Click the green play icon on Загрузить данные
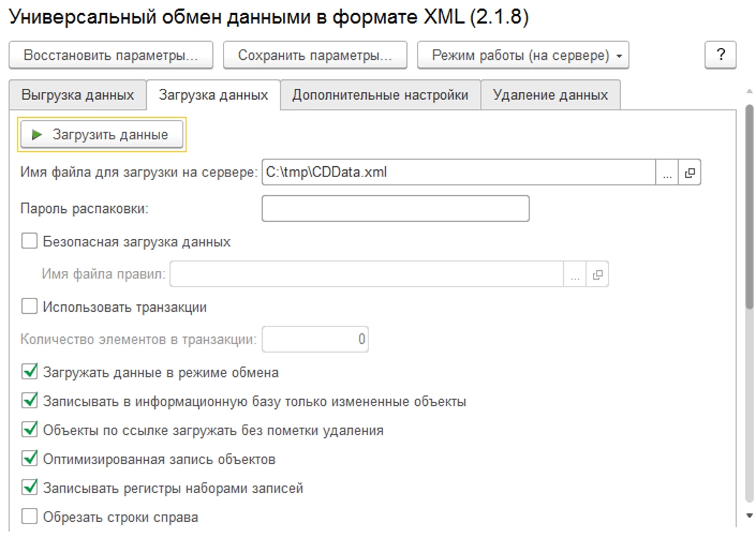756x538 pixels. pyautogui.click(x=37, y=135)
